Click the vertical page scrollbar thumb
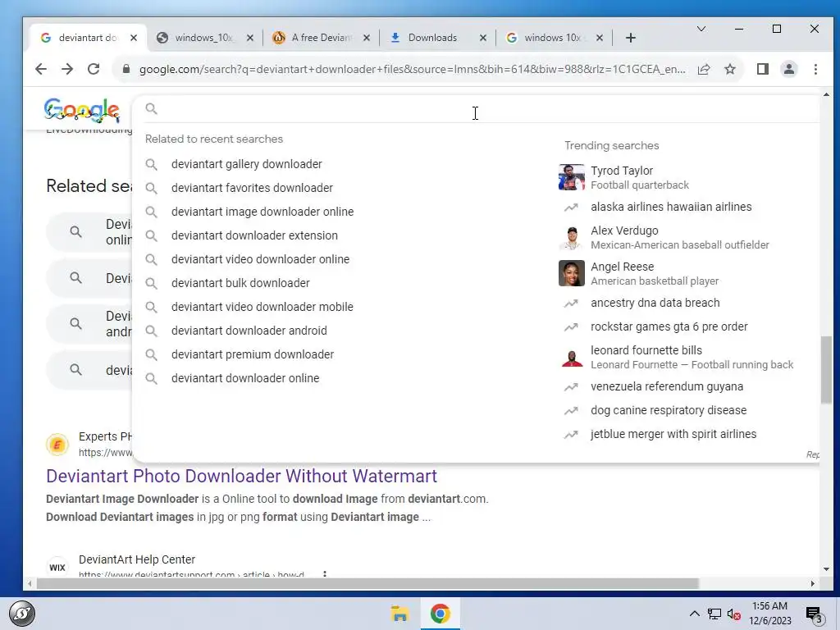Image resolution: width=840 pixels, height=630 pixels. coord(826,370)
